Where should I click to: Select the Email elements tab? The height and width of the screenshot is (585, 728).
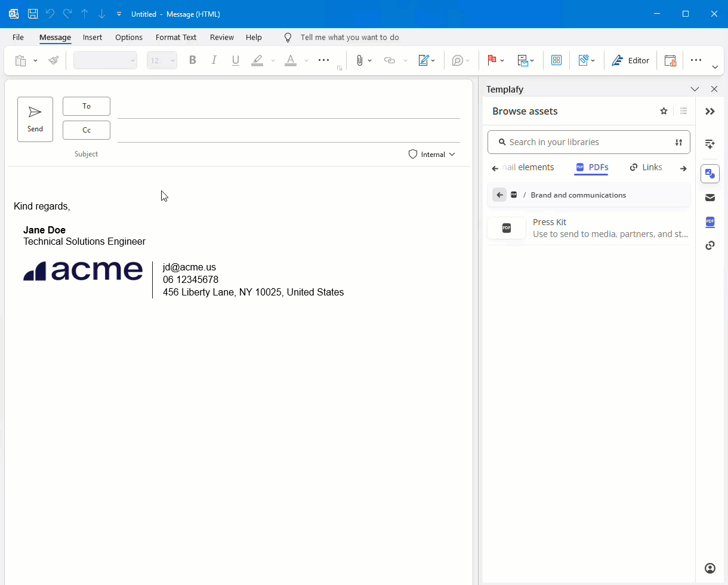tap(529, 167)
